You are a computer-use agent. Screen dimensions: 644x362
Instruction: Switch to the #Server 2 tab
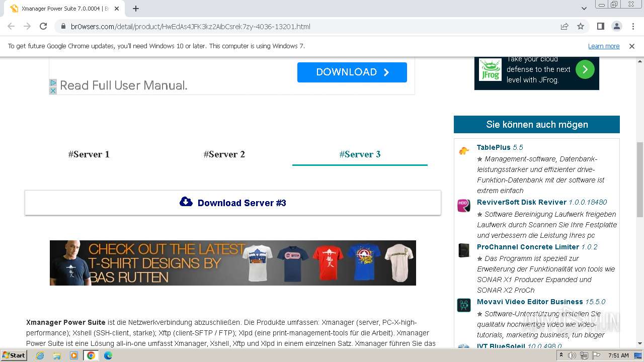pos(224,154)
